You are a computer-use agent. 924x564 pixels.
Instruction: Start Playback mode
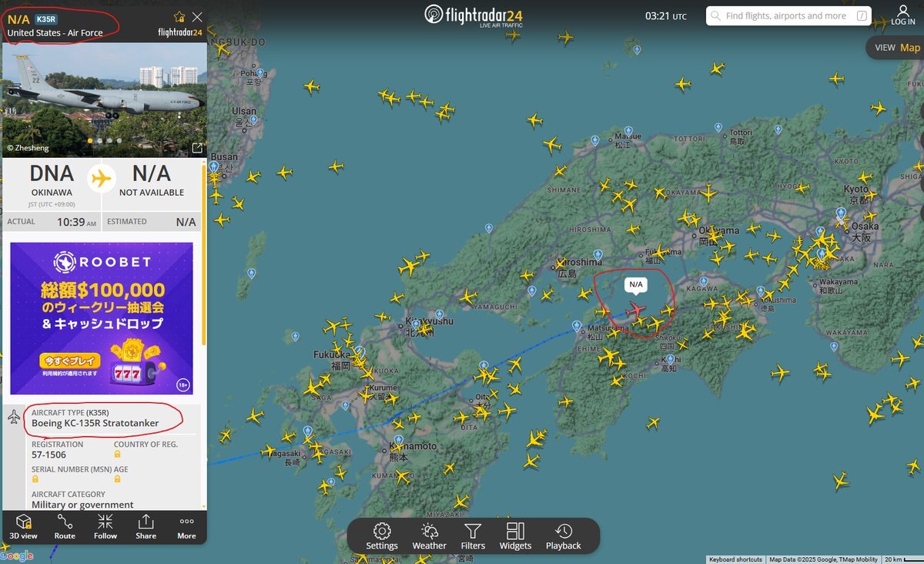pos(564,536)
